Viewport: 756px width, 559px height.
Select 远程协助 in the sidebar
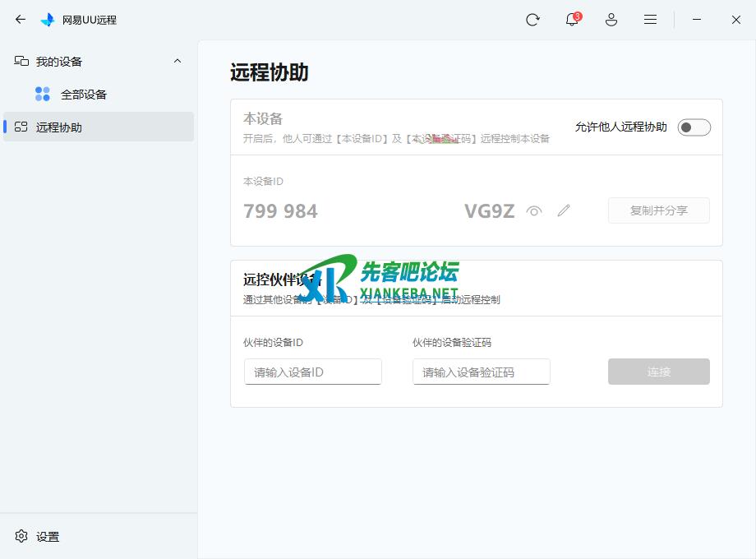59,127
